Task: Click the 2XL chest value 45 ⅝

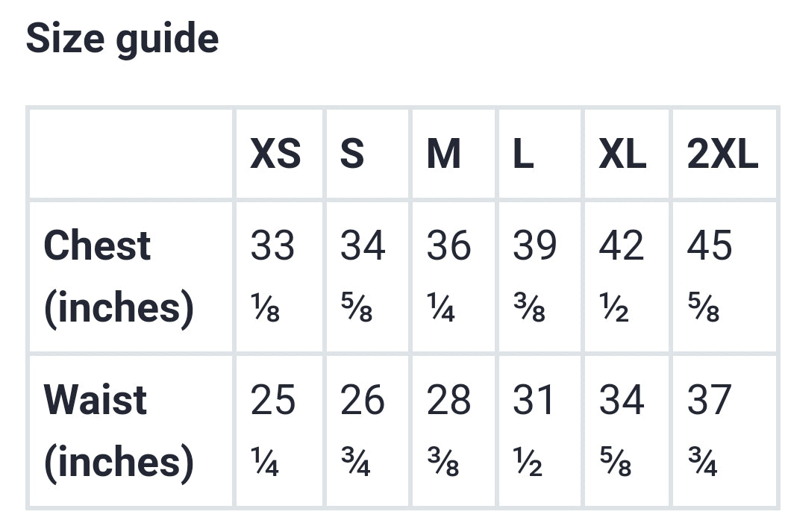Action: click(710, 276)
